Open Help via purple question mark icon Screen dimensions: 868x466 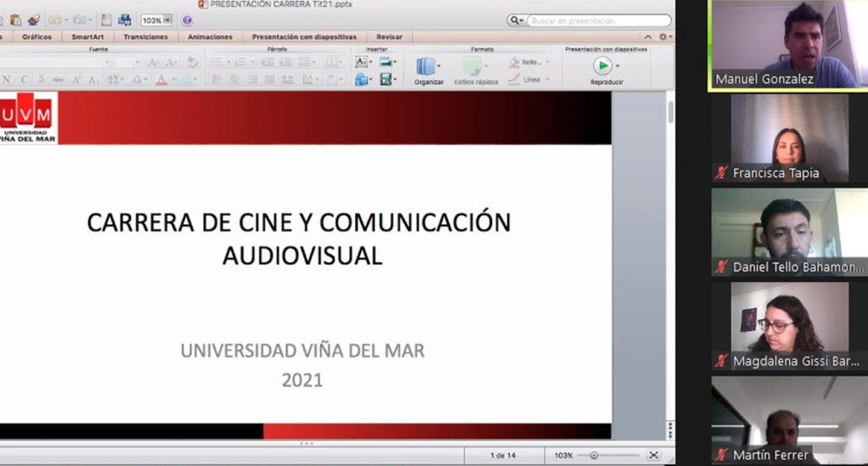click(x=187, y=21)
